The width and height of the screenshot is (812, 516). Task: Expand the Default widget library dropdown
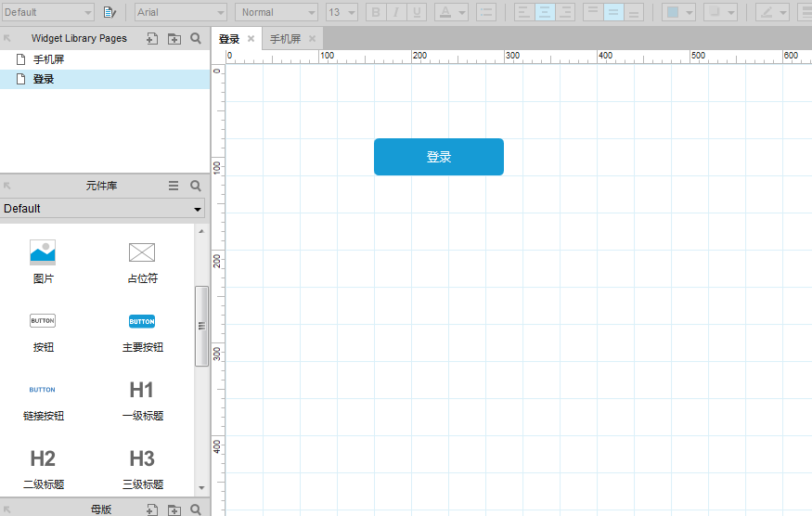coord(102,209)
